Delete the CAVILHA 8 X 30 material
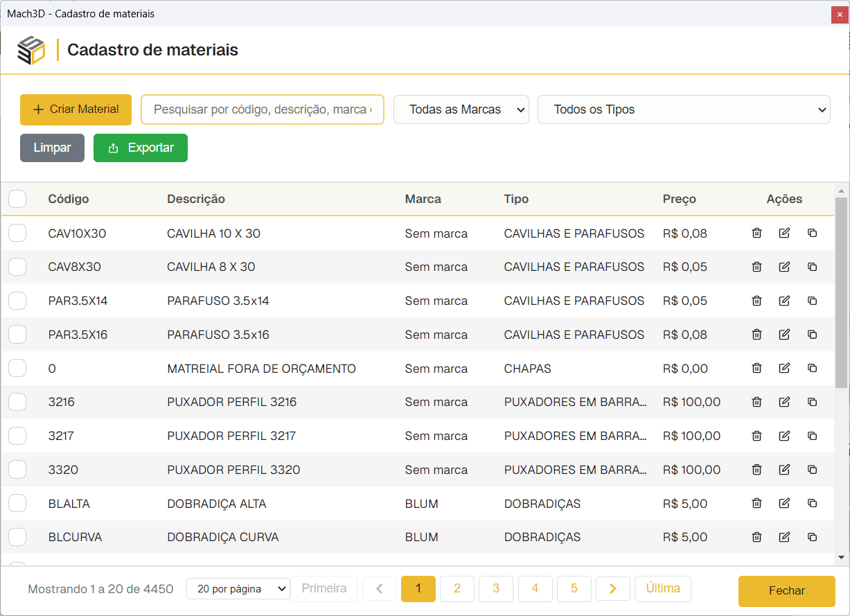This screenshot has height=616, width=850. 756,267
